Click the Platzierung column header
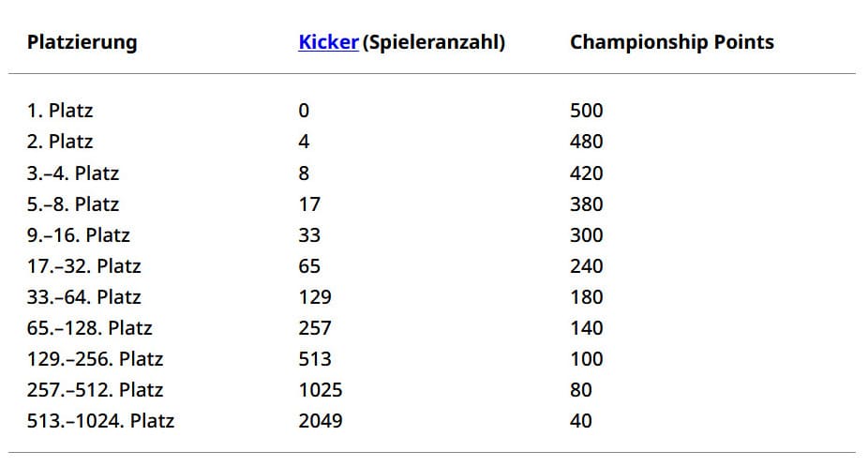 (x=82, y=42)
